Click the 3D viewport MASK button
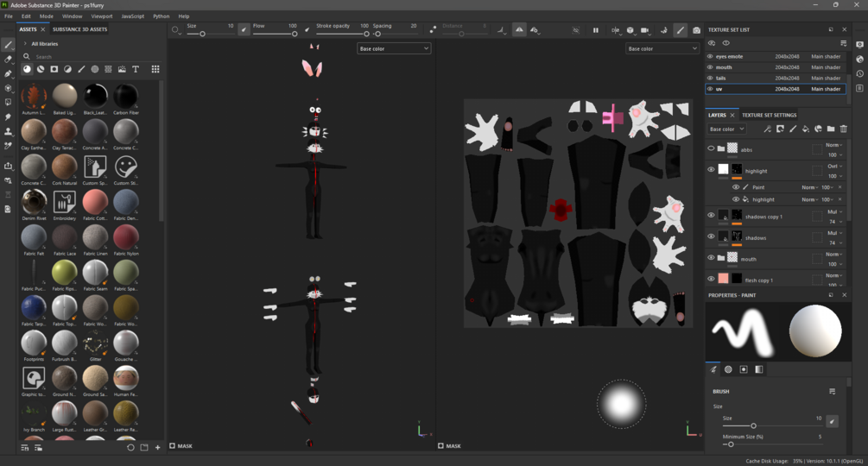Viewport: 868px width, 466px height. pyautogui.click(x=181, y=445)
